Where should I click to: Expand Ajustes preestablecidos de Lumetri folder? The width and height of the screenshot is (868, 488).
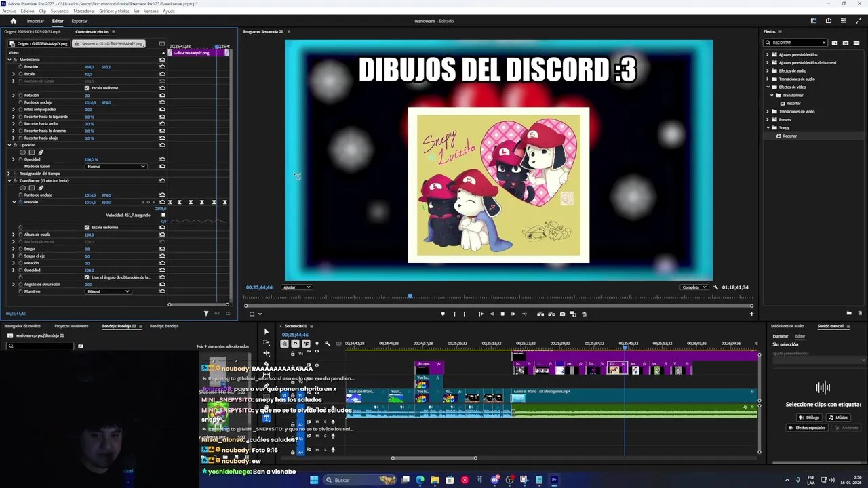click(x=768, y=62)
